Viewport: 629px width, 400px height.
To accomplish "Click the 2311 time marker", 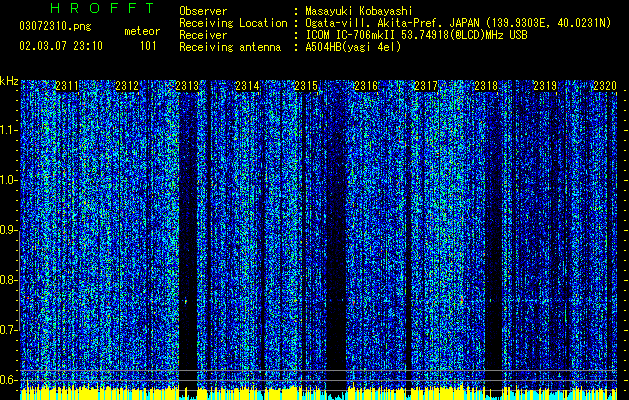I will (x=67, y=86).
